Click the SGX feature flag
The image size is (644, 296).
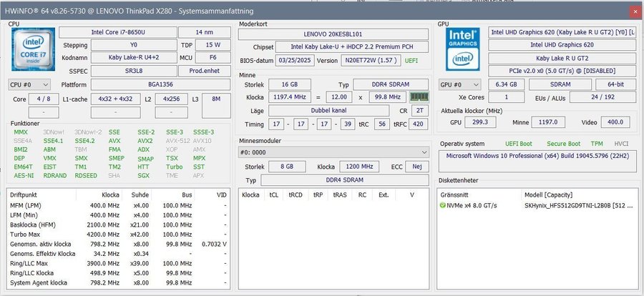[x=144, y=176]
